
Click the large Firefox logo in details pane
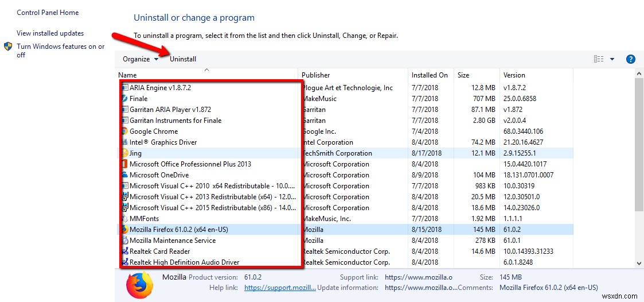click(139, 285)
